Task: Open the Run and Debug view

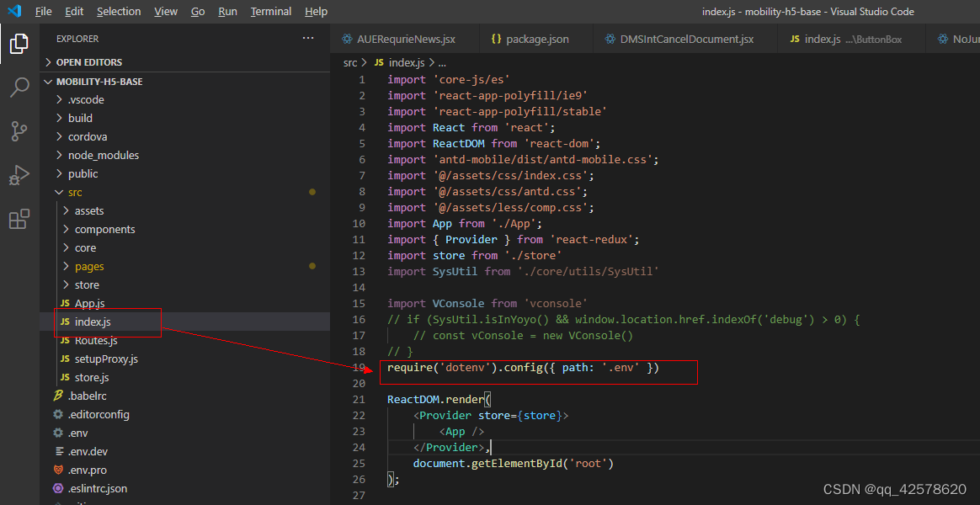Action: (x=19, y=174)
